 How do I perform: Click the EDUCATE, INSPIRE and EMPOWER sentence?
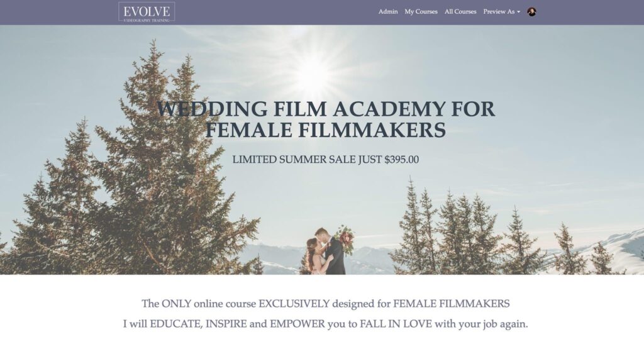click(x=326, y=324)
